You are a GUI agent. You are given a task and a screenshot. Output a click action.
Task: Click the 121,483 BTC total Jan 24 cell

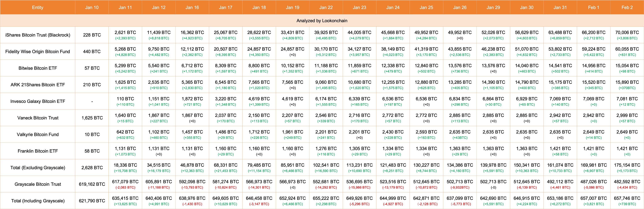click(x=393, y=168)
